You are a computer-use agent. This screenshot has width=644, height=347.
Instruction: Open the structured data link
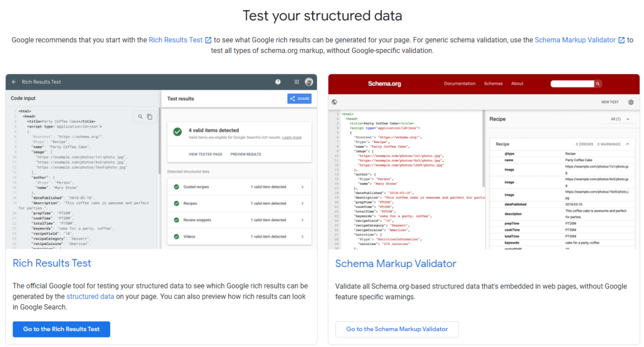click(90, 296)
